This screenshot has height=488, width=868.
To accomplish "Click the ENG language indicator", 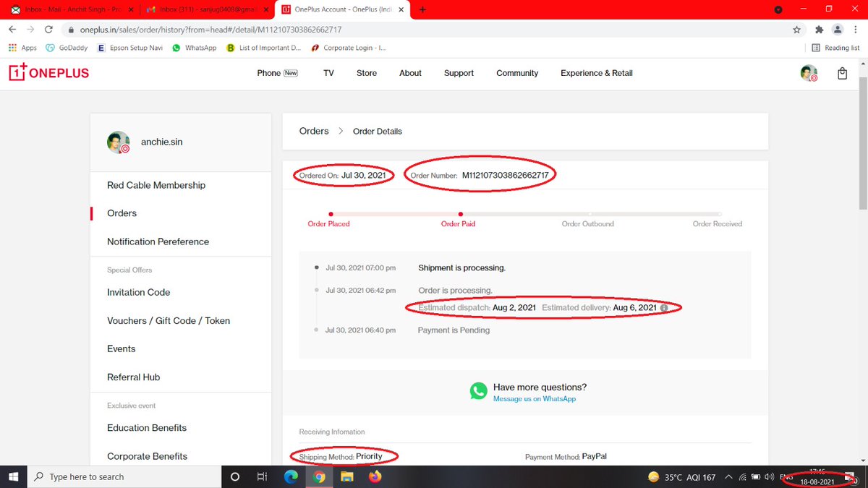I will [x=785, y=477].
